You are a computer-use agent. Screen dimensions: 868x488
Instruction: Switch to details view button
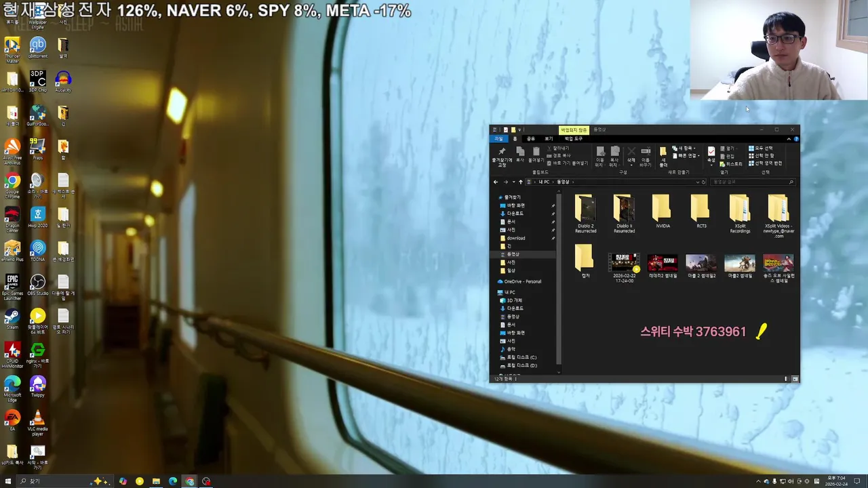[787, 379]
